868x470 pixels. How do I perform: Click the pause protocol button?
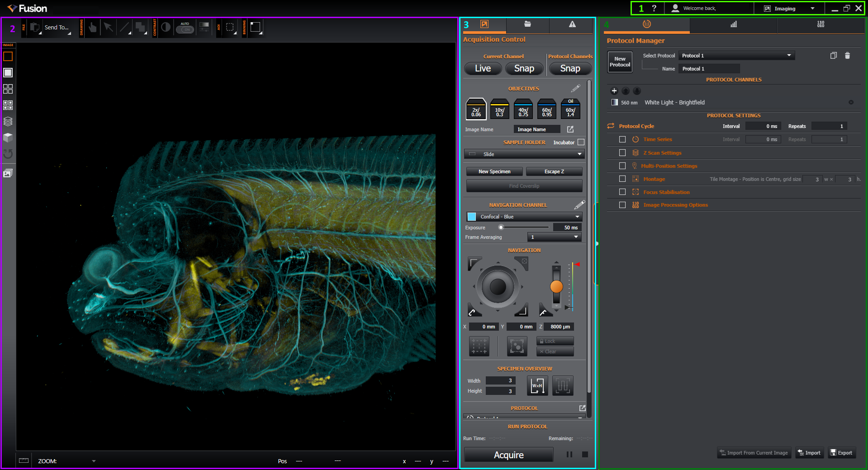[x=569, y=454]
